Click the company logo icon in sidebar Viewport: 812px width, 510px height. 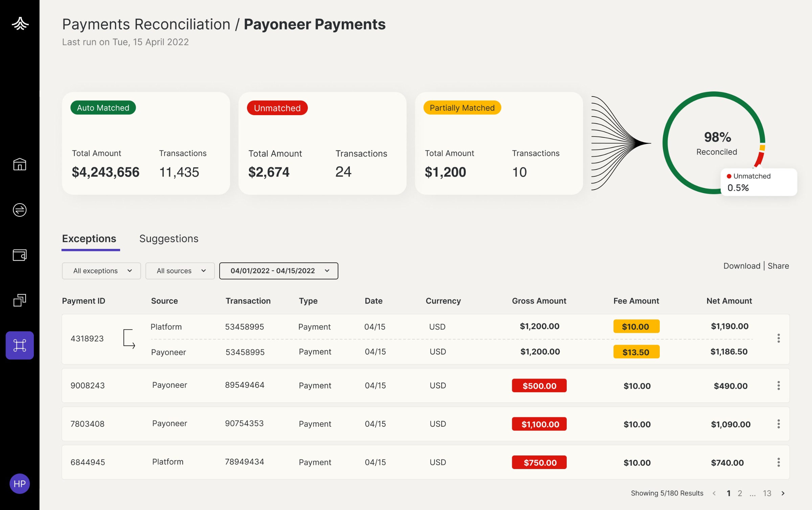(20, 23)
